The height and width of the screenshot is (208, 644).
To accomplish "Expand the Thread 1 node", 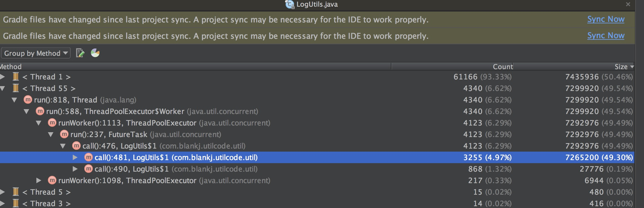I will 2,77.
